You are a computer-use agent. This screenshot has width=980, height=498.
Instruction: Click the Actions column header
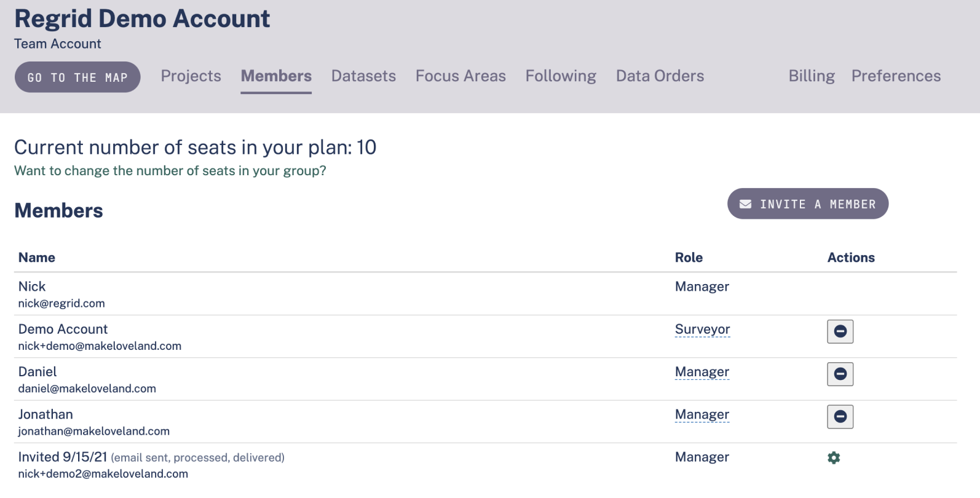(x=851, y=258)
